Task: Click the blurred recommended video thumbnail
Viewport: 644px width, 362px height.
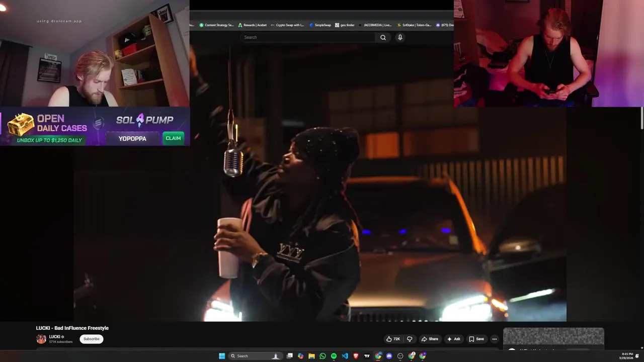Action: pos(553,336)
